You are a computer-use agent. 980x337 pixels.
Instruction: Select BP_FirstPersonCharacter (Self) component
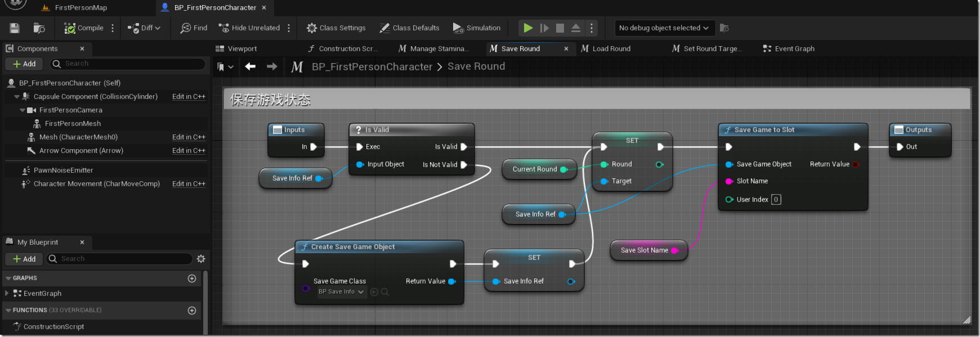(x=70, y=83)
